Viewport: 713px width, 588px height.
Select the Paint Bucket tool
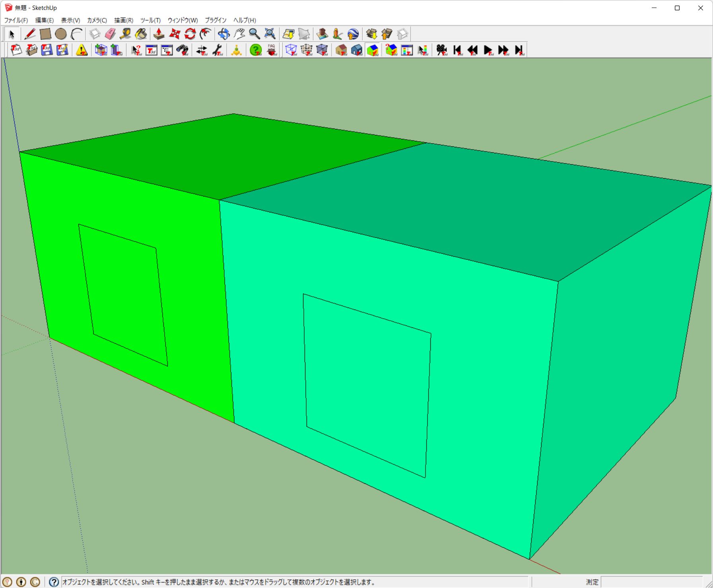tap(141, 34)
